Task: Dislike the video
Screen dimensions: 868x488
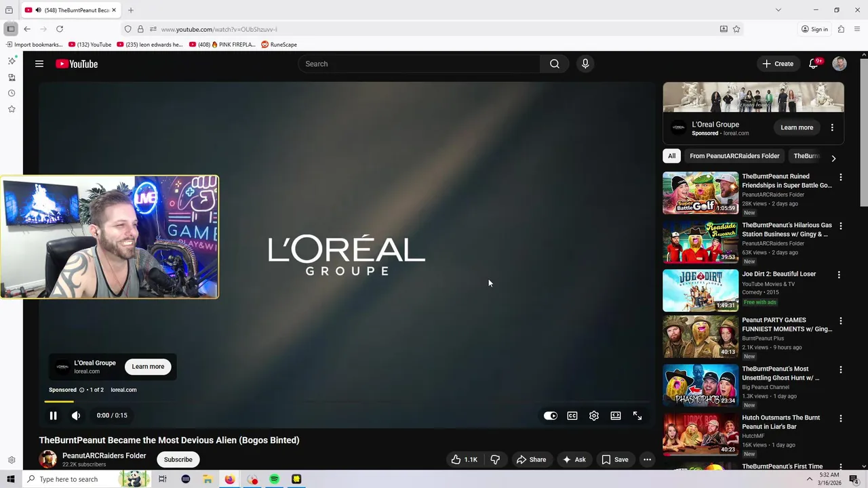Action: [x=495, y=460]
